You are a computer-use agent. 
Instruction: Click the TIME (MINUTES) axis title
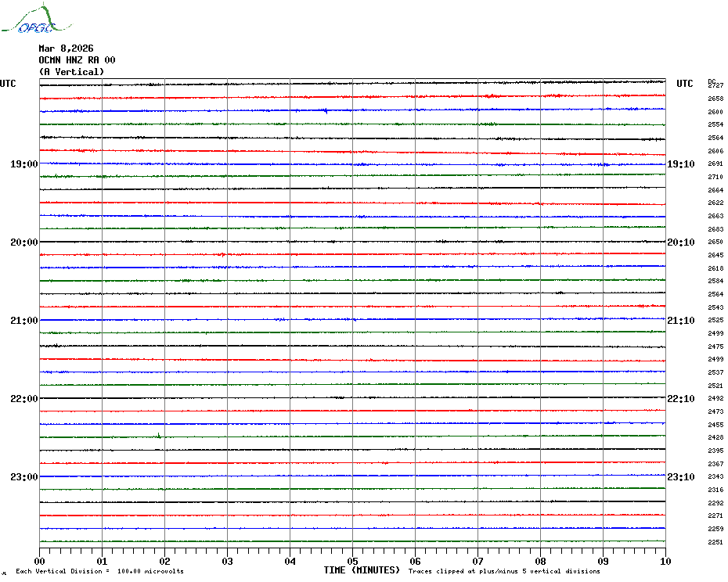point(362,570)
